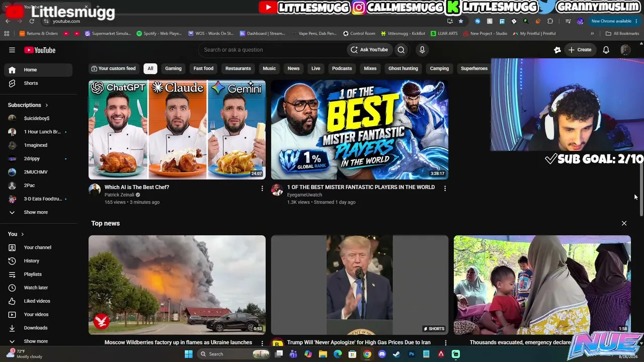This screenshot has width=644, height=362.
Task: Expand the You section
Action: pyautogui.click(x=16, y=234)
